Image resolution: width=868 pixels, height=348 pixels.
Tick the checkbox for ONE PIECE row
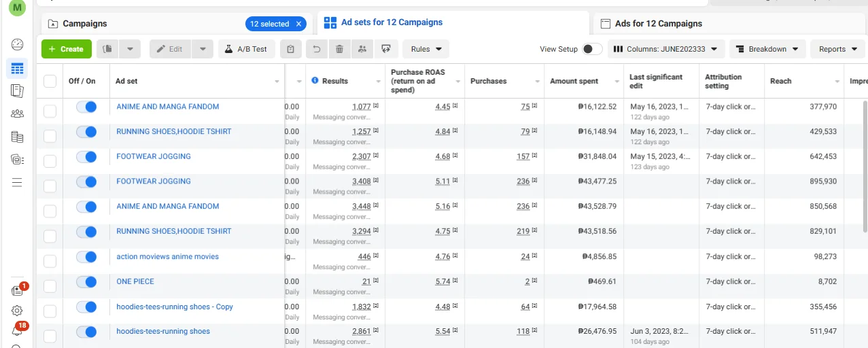coord(50,286)
